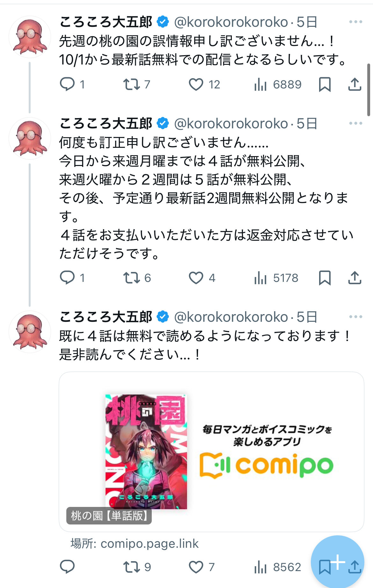Screen dimensions: 373x588
Task: Open more options on the third tweet
Action: tap(355, 317)
